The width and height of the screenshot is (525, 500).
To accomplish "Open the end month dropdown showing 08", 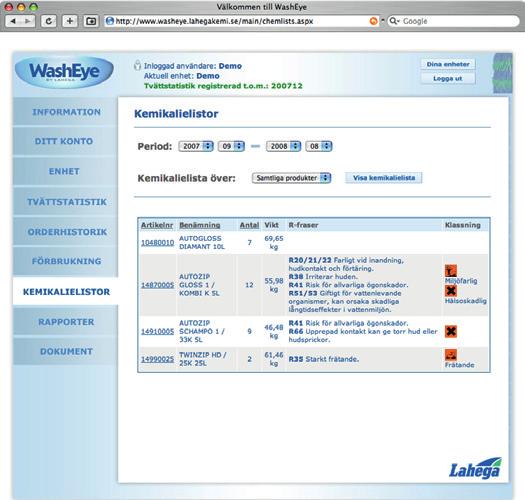I will [319, 146].
